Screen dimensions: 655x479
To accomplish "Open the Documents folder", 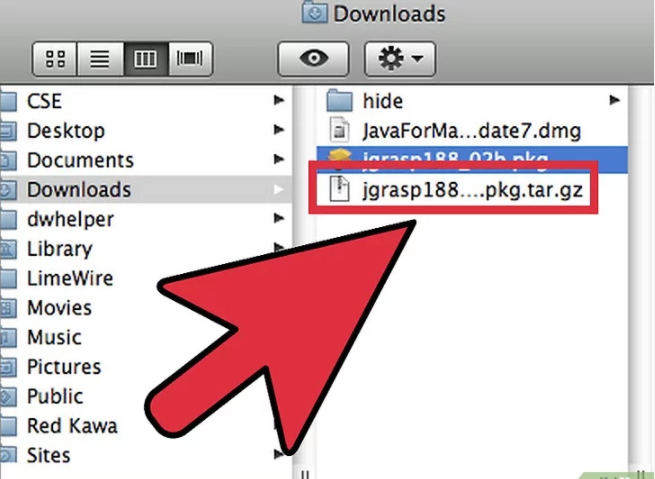I will [x=80, y=160].
